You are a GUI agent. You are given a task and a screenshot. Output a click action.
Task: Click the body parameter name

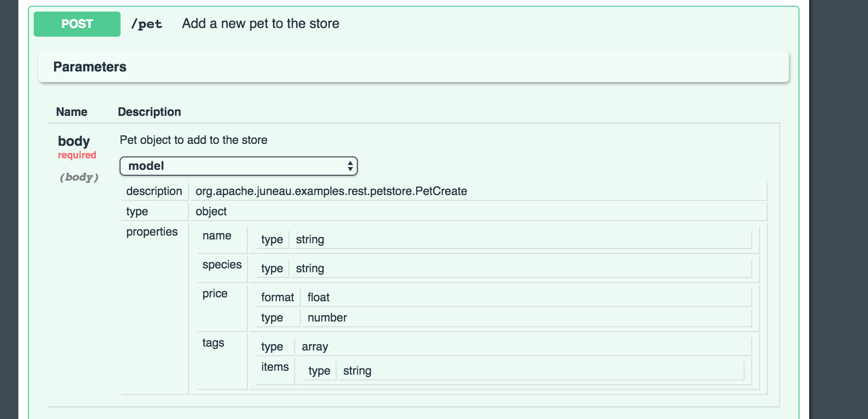pyautogui.click(x=74, y=141)
